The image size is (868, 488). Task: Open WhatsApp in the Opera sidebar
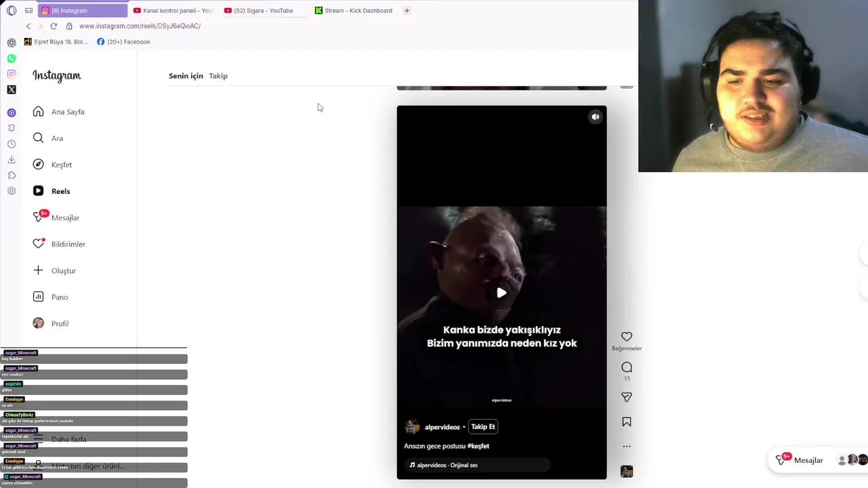12,58
